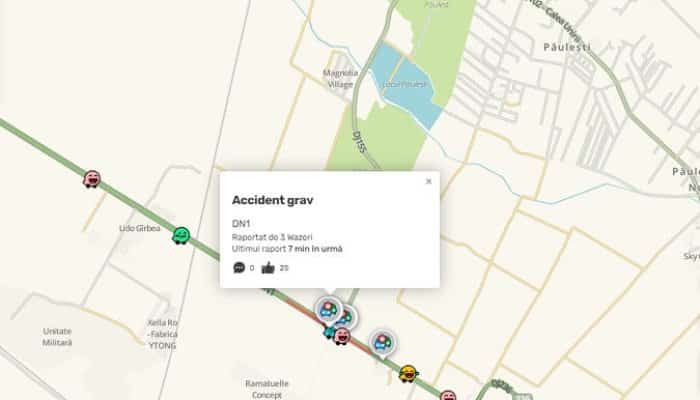Viewport: 700px width, 400px height.
Task: Click the comments speech bubble icon
Action: tap(239, 267)
